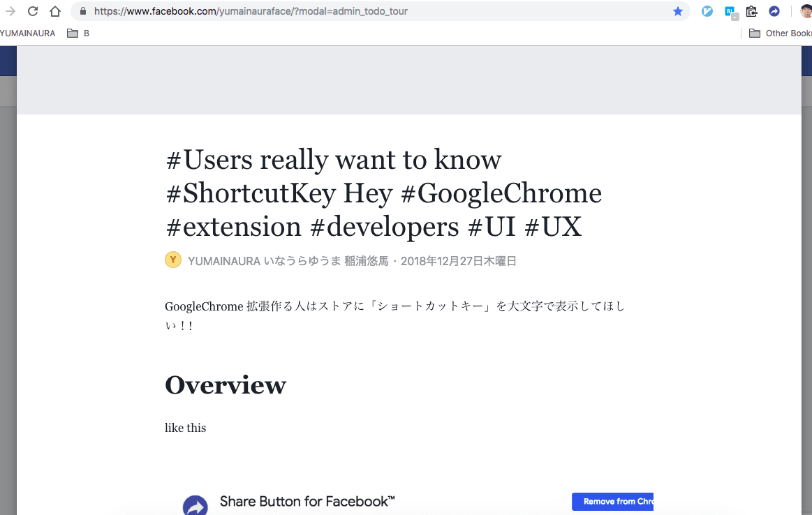Go to the browser home page
Viewport: 812px width, 515px height.
[x=55, y=11]
